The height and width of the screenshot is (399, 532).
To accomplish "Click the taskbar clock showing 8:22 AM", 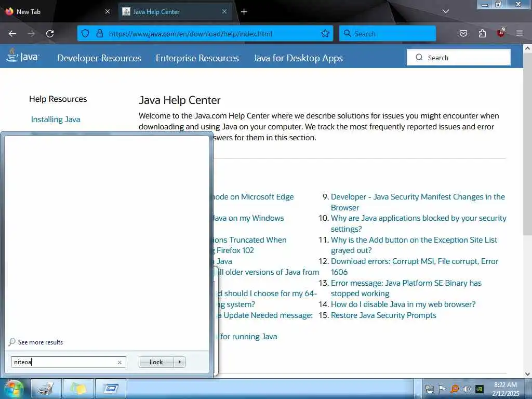I will pyautogui.click(x=506, y=389).
